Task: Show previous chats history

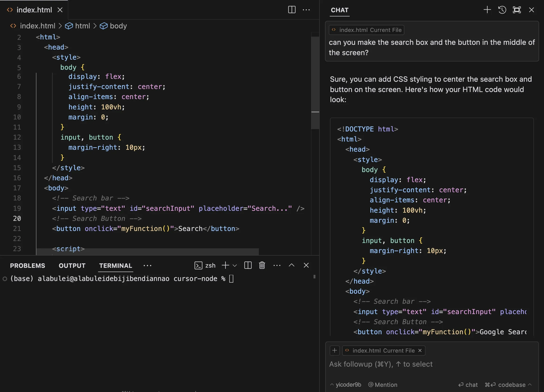Action: [x=502, y=10]
